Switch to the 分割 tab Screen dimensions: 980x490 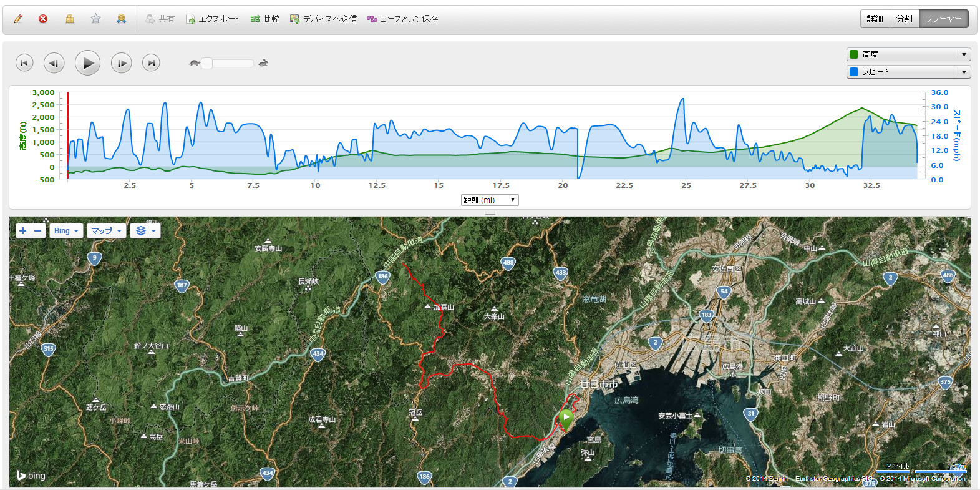click(904, 19)
